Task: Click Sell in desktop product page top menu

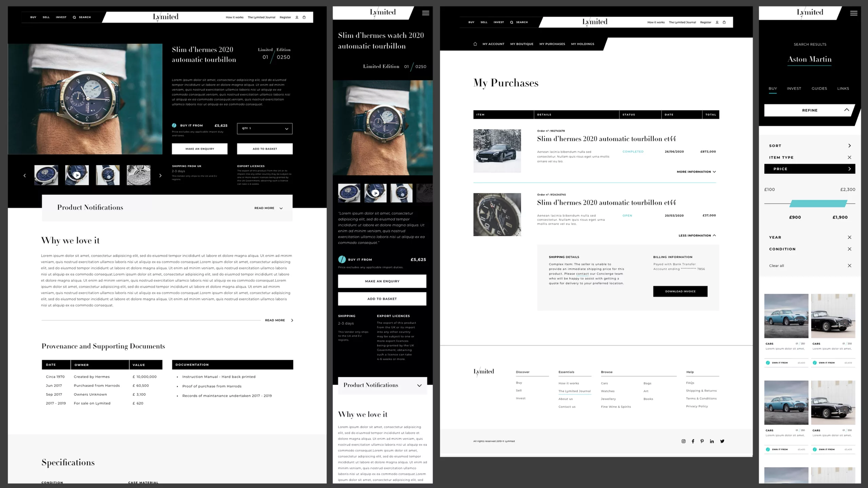Action: coord(46,17)
